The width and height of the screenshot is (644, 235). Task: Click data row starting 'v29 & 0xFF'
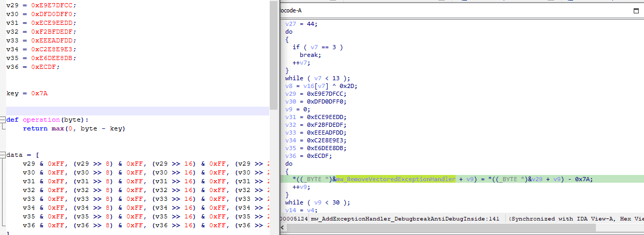(146, 164)
